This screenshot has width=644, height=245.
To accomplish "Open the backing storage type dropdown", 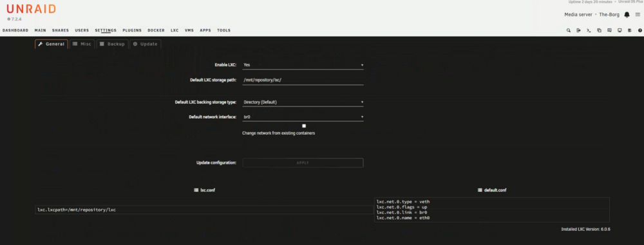I will coord(303,102).
